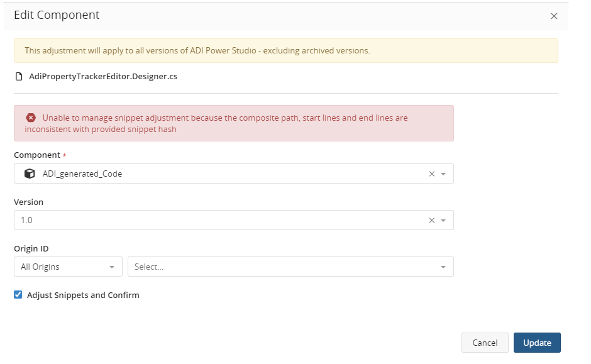Expand the Component dropdown arrow

pos(443,174)
